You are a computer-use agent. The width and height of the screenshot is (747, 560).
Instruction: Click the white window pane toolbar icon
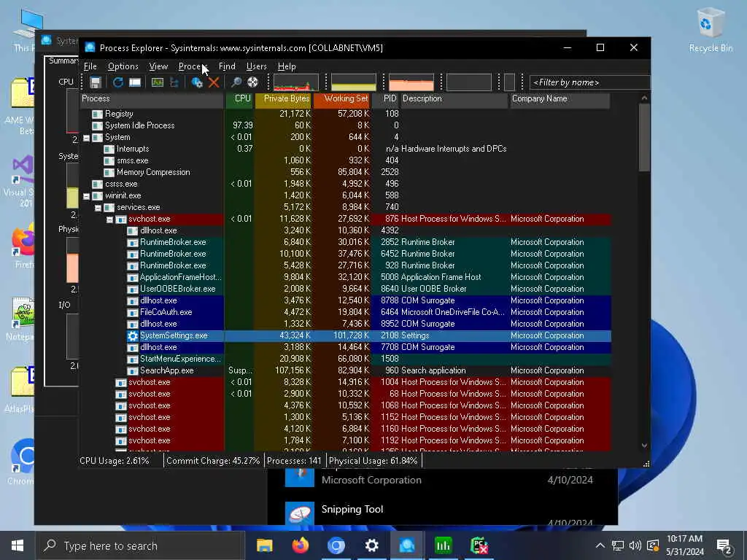(x=135, y=82)
